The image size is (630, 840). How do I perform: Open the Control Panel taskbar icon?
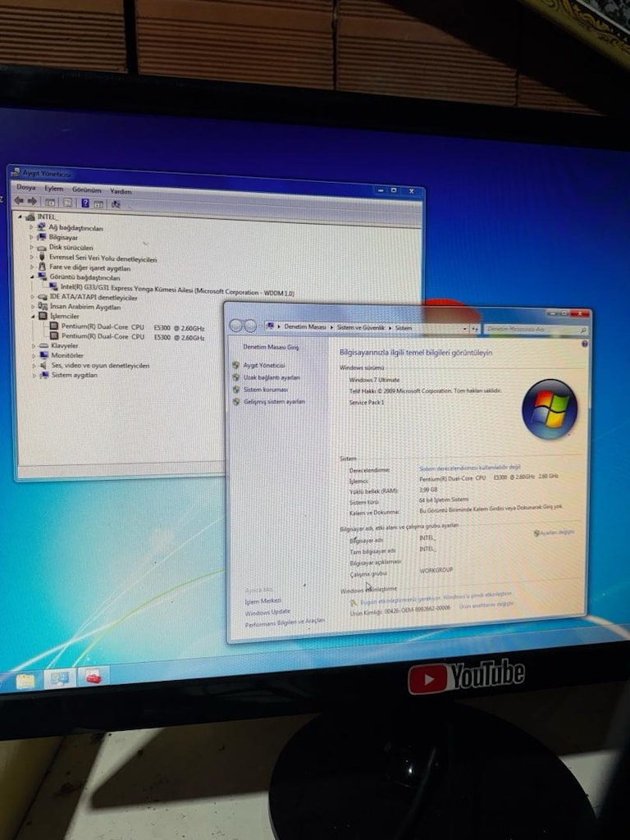(x=59, y=678)
